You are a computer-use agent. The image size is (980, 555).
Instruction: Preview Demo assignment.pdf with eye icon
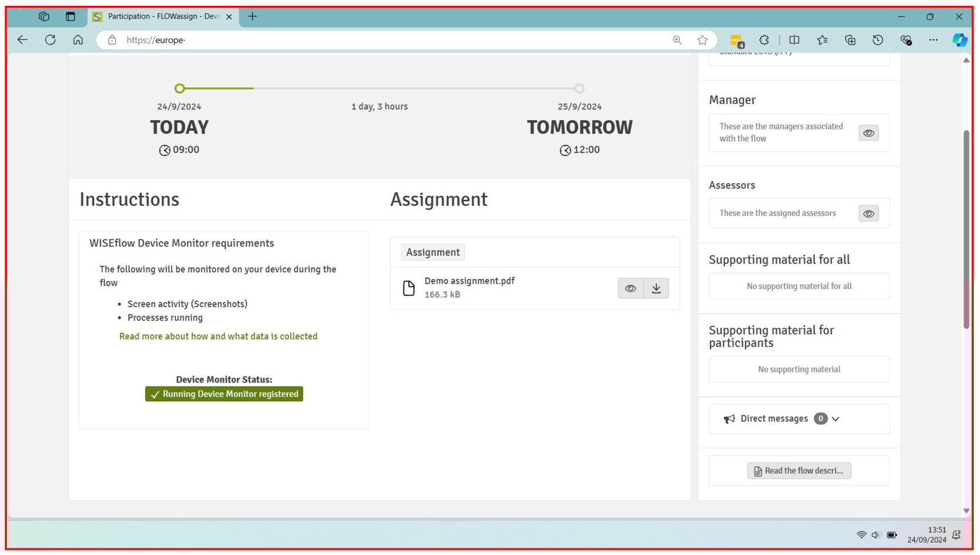coord(630,288)
